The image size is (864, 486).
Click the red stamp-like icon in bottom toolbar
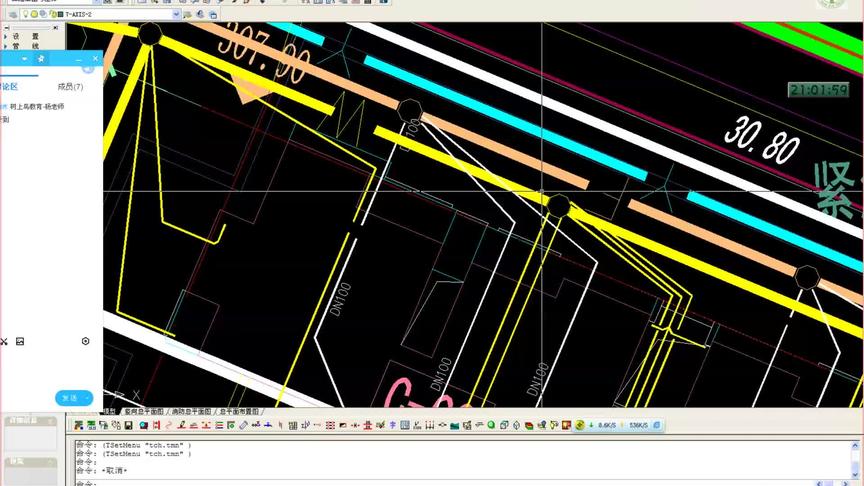(x=368, y=425)
